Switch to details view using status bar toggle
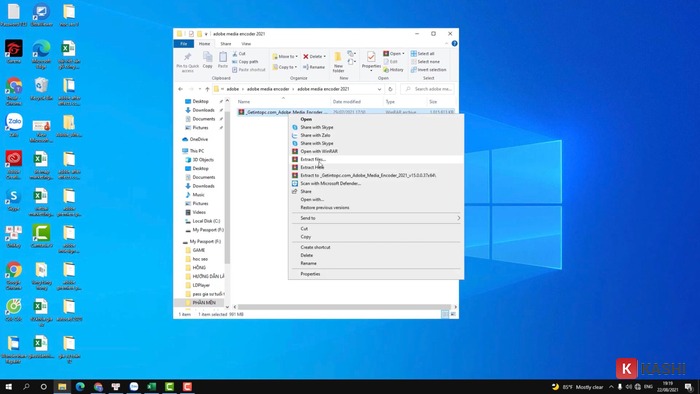The image size is (700, 394). [445, 314]
